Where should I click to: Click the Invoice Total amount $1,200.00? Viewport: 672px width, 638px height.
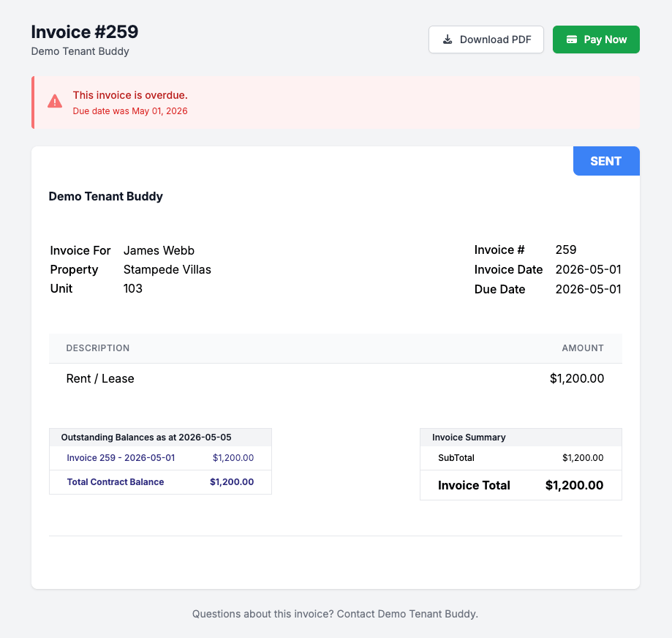[x=574, y=485]
